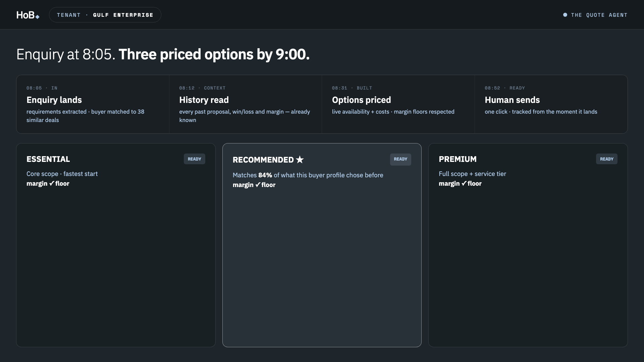
Task: Open the Tenant Gulf Enterprise pill
Action: click(x=105, y=15)
